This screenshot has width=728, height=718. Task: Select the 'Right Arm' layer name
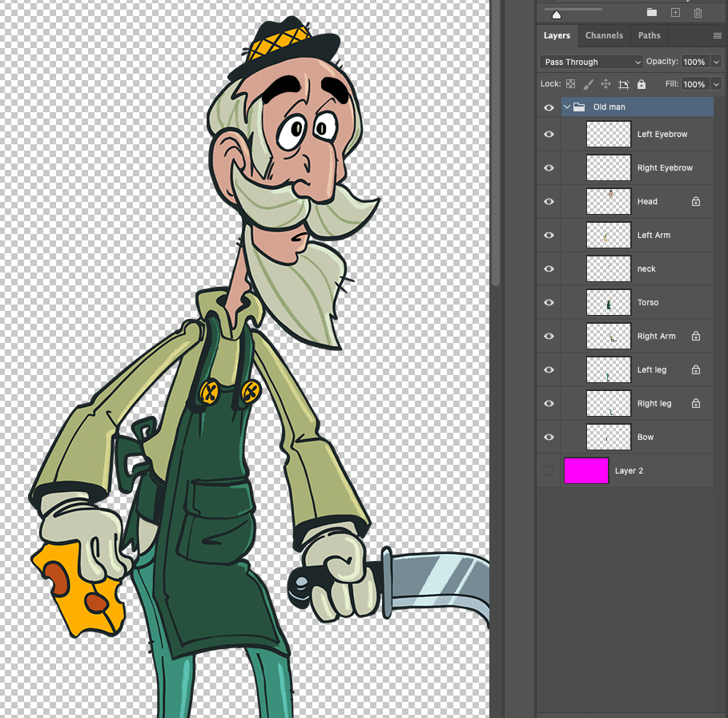point(657,336)
